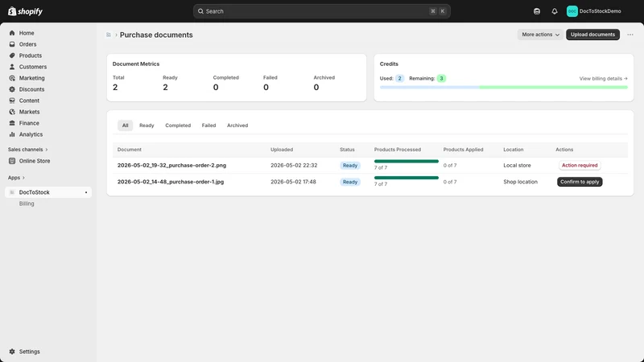Open purchase-order-2.png document
The image size is (644, 362).
171,165
